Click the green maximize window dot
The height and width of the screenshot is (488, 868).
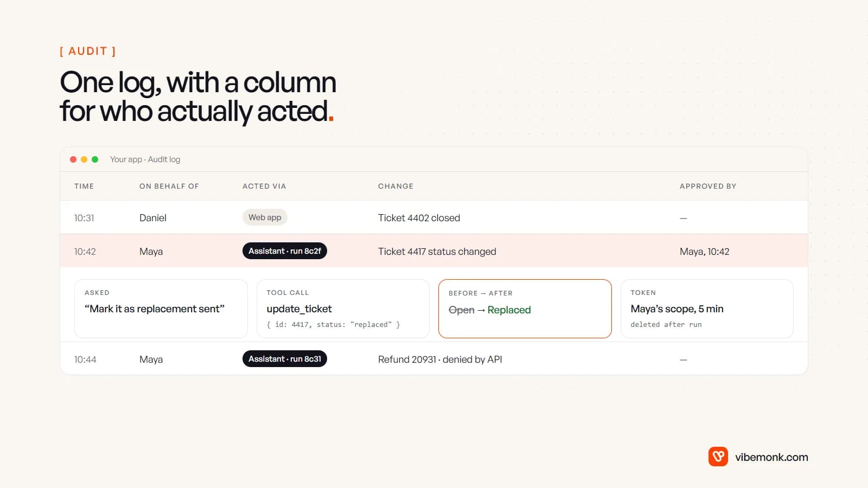(x=95, y=159)
